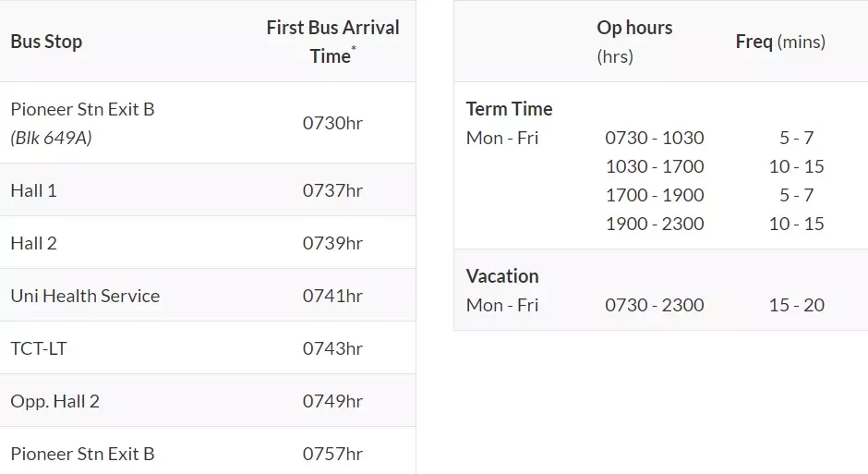The height and width of the screenshot is (474, 868).
Task: Click Pioneer Stn Exit B (Blk 649A) row
Action: click(208, 122)
